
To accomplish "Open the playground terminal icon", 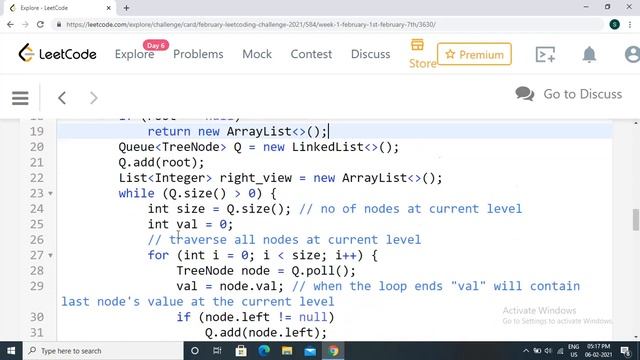I will [x=545, y=54].
